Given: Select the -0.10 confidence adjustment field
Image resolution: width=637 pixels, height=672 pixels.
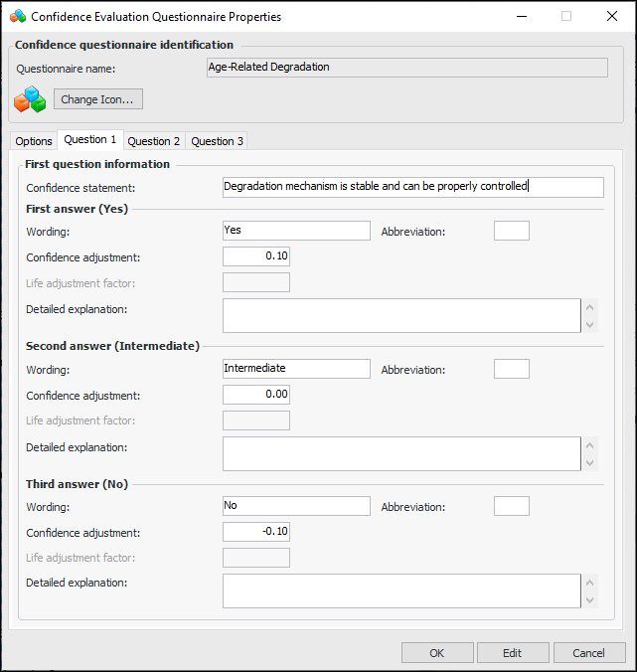Looking at the screenshot, I should pyautogui.click(x=256, y=532).
